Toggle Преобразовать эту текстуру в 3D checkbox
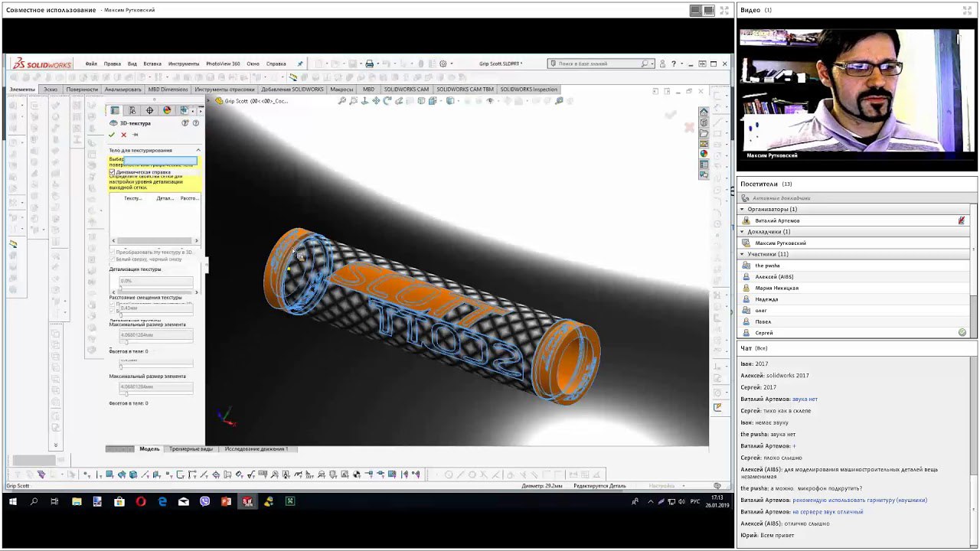980x551 pixels. (112, 252)
